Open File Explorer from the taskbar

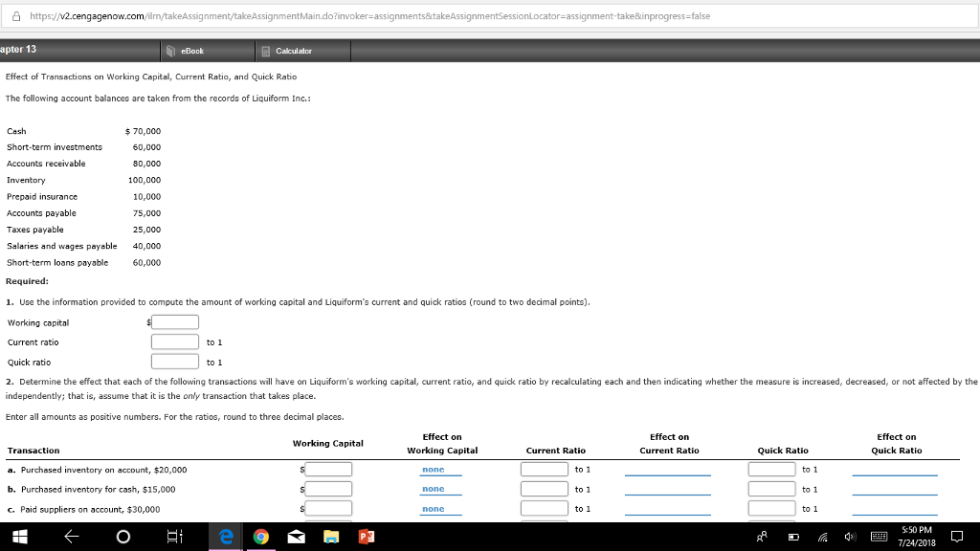tap(330, 536)
